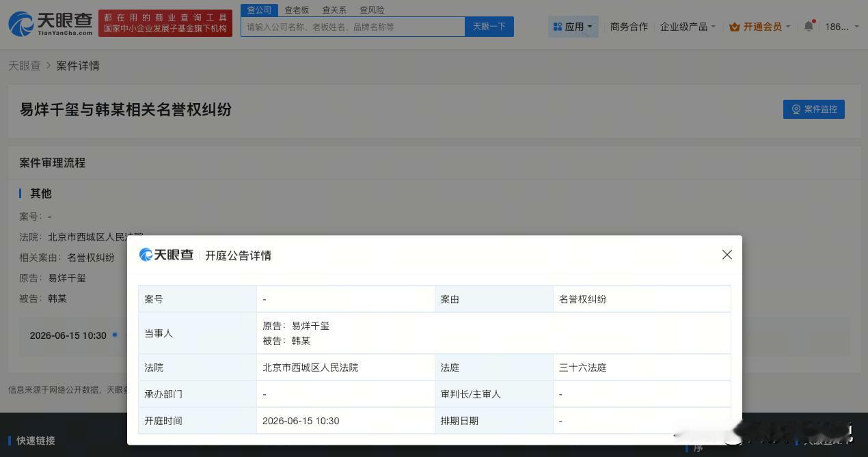Focus the company name search field
868x457 pixels.
coord(353,27)
